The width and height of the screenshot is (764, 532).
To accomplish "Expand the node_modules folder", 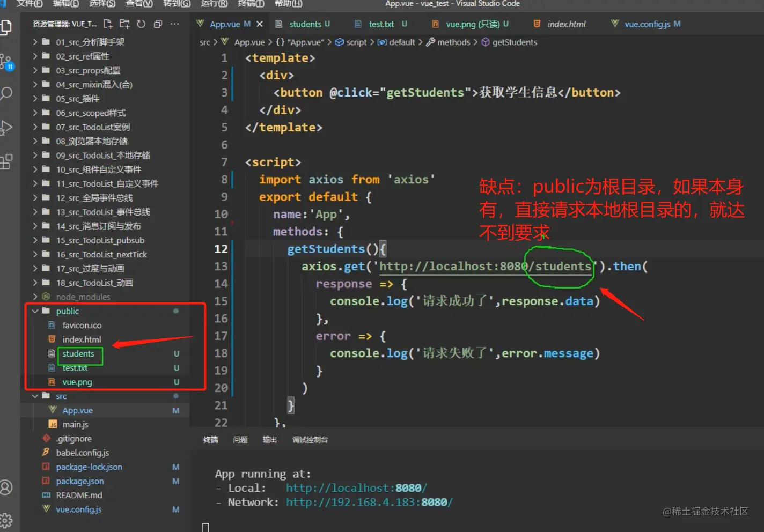I will (x=105, y=297).
